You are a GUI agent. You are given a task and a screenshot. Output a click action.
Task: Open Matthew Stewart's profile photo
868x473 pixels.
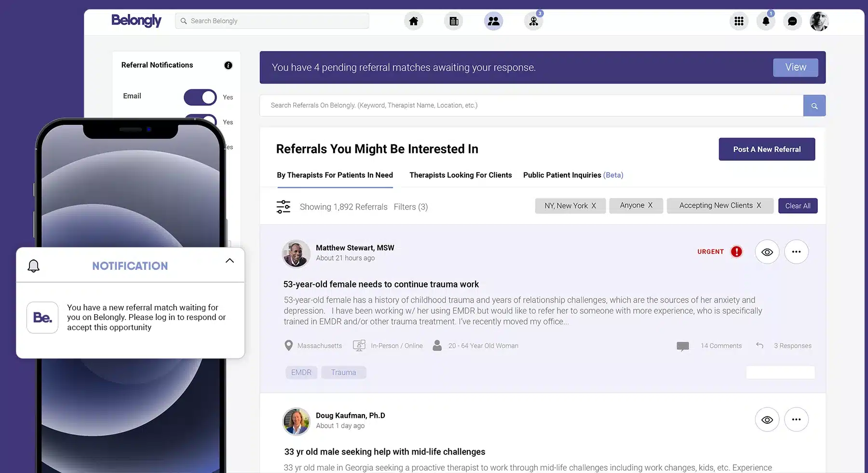[296, 253]
